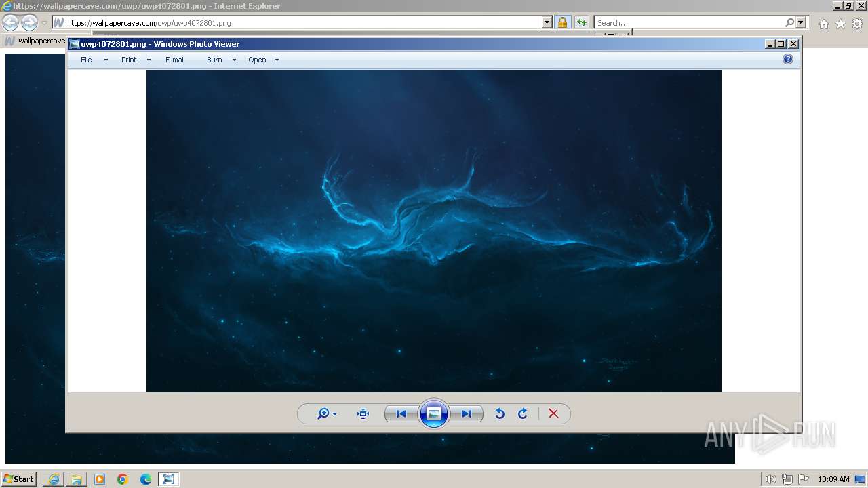Launch Chrome from taskbar
Image resolution: width=868 pixels, height=488 pixels.
tap(123, 479)
